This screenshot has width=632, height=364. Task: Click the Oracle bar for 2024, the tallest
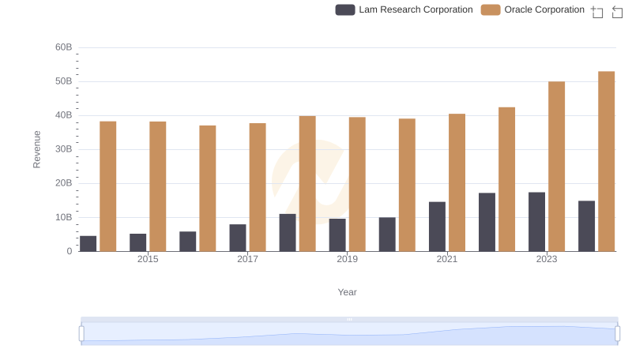606,161
